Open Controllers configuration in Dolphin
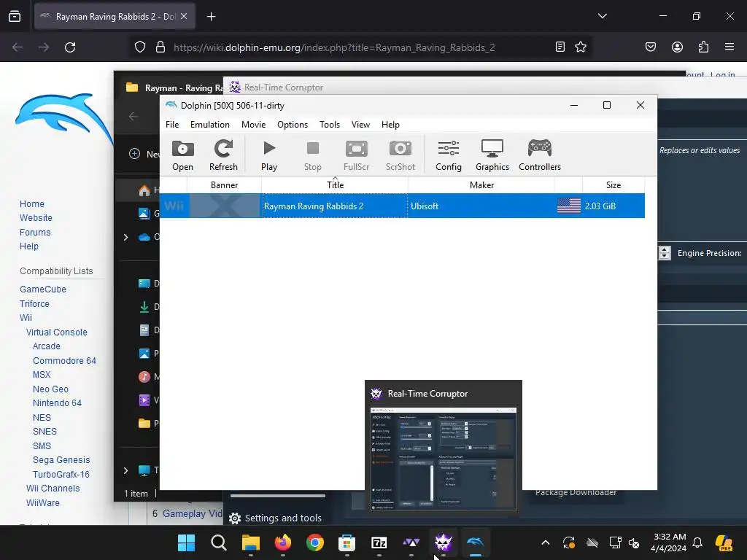Viewport: 747px width, 560px height. 540,155
